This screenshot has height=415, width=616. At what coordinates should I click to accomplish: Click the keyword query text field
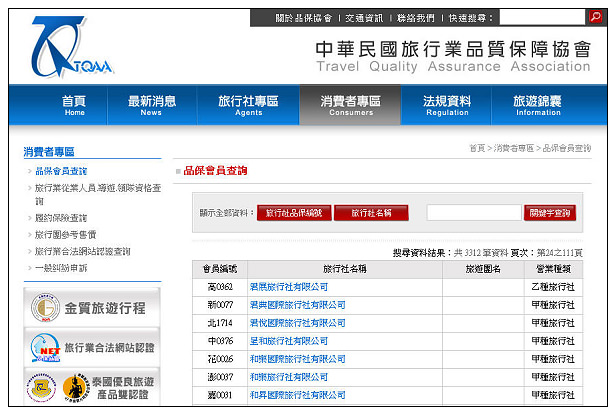pos(474,213)
